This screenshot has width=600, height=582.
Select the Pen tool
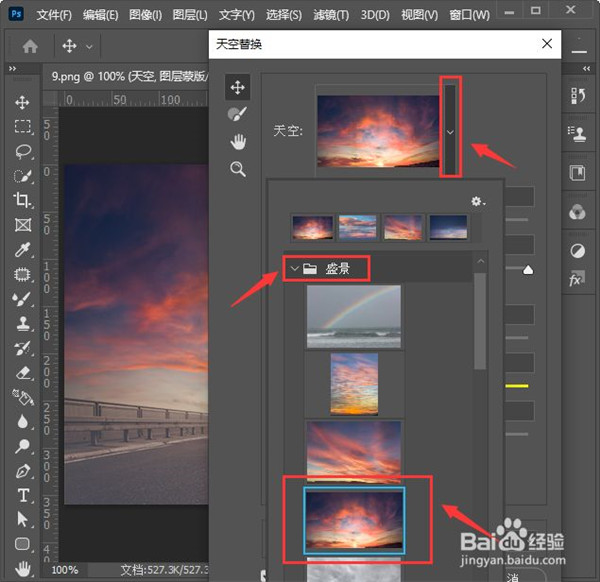pos(22,470)
